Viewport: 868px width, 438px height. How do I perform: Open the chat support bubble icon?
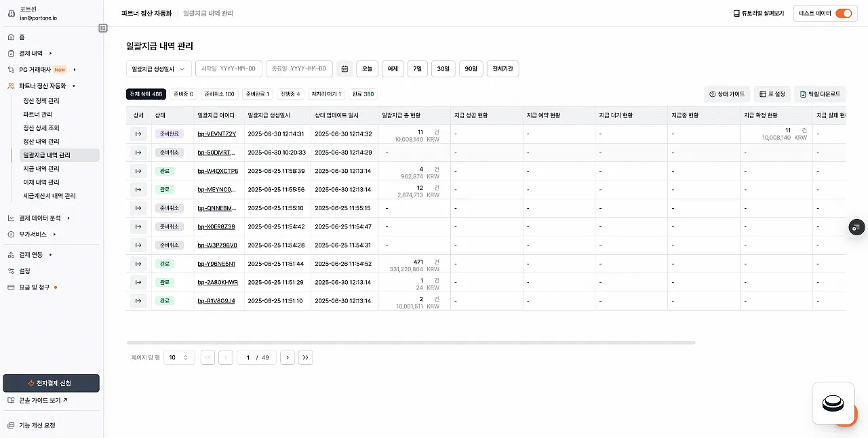tap(833, 403)
